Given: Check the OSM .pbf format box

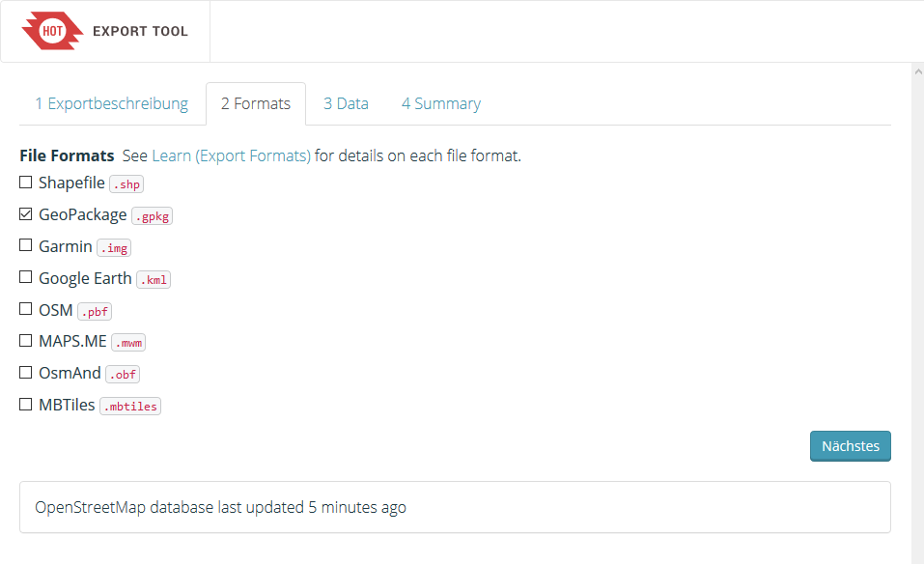Looking at the screenshot, I should 26,310.
